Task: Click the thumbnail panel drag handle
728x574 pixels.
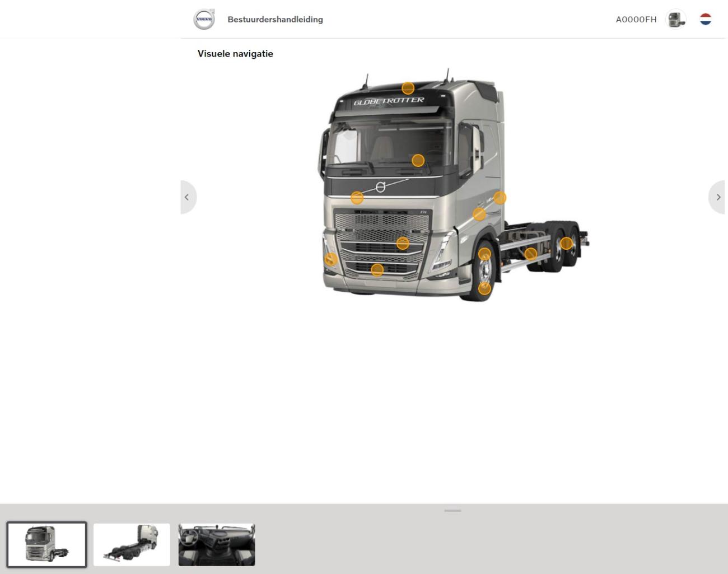Action: click(x=452, y=511)
